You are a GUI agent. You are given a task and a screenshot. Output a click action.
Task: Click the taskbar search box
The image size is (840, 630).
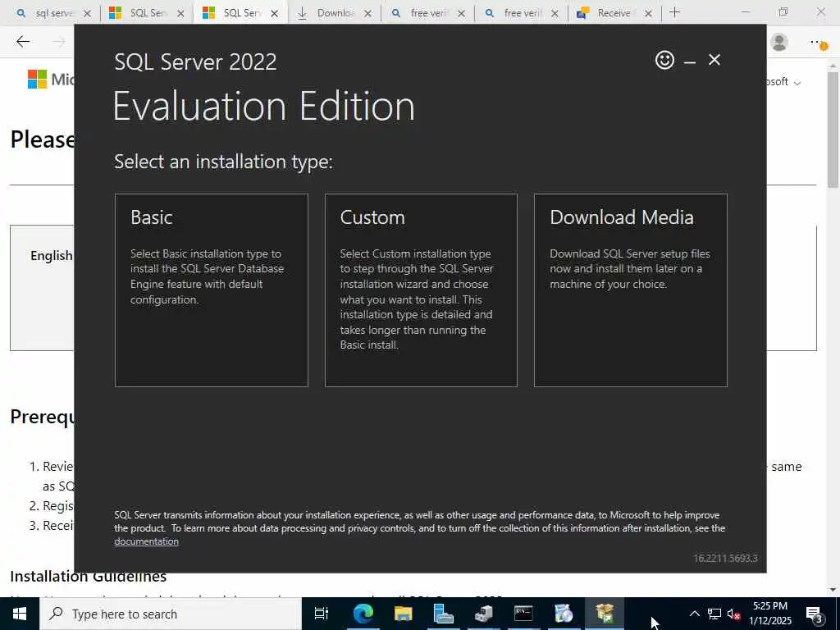pyautogui.click(x=171, y=614)
